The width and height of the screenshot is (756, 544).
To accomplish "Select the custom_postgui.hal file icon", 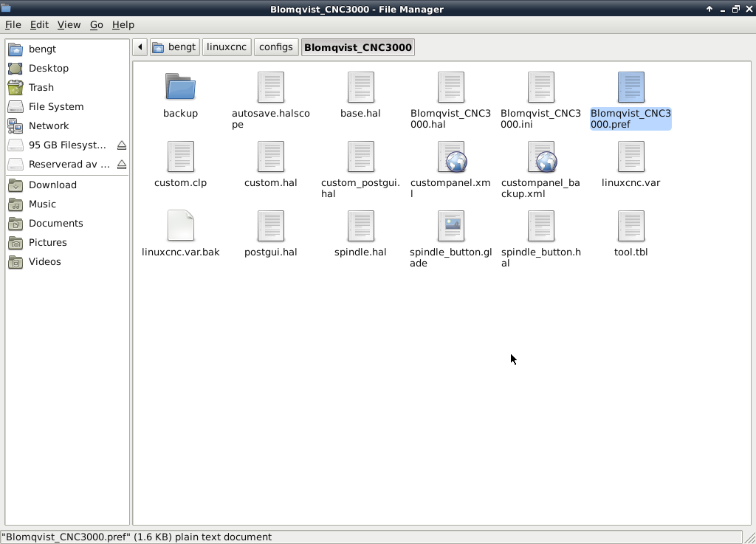I will click(x=360, y=156).
